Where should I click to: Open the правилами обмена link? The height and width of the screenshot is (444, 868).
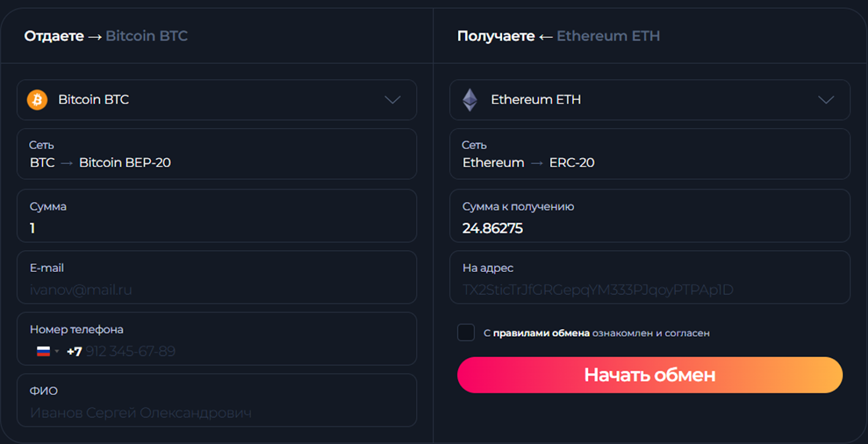(541, 333)
